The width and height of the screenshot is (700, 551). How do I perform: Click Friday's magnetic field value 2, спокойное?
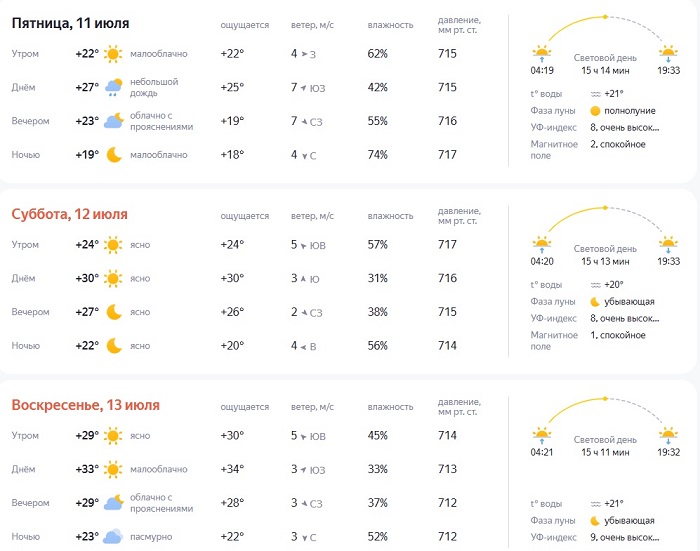618,144
